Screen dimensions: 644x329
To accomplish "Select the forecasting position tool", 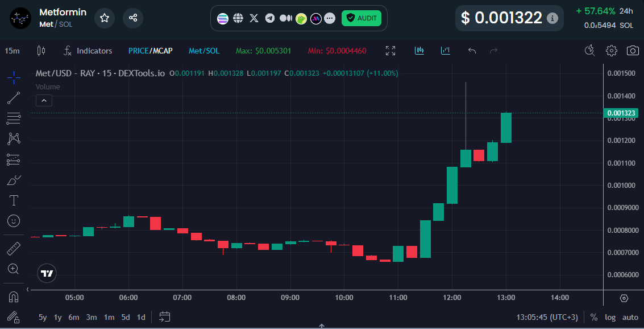I will 14,159.
